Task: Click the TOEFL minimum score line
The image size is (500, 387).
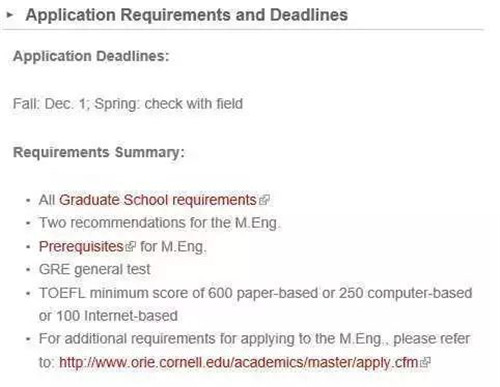Action: pos(256,293)
